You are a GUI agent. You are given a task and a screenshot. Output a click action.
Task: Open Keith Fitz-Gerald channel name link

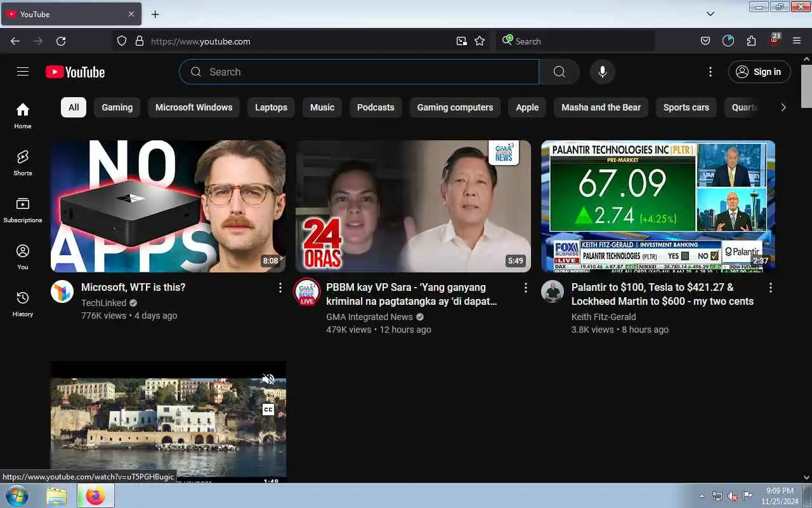603,317
